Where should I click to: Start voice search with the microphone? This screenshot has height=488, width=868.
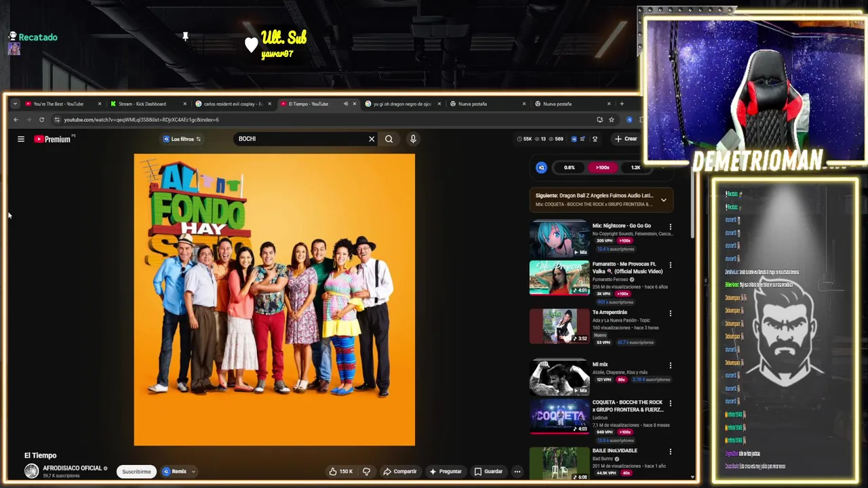[x=413, y=139]
